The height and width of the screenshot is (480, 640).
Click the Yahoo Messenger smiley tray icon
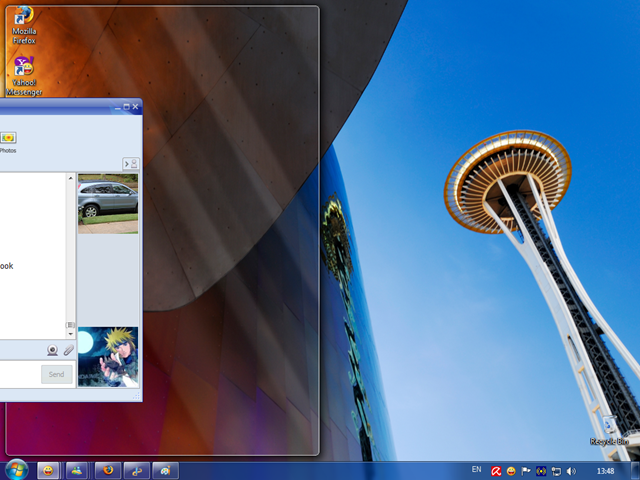[x=511, y=470]
